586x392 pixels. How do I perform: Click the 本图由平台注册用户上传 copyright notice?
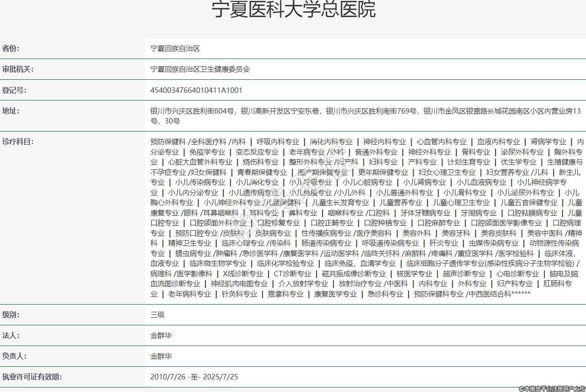[552, 388]
